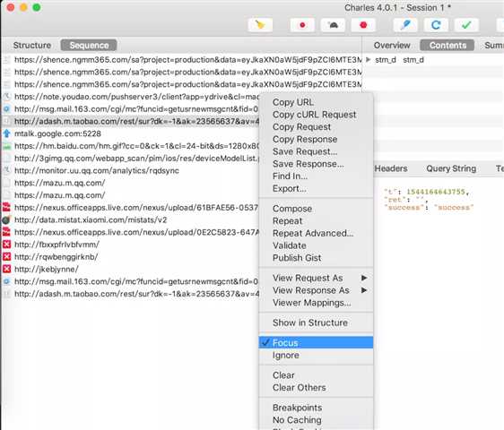
Task: Select the data.mistat.xiaomi.com/mistats/v2 row
Action: click(130, 219)
